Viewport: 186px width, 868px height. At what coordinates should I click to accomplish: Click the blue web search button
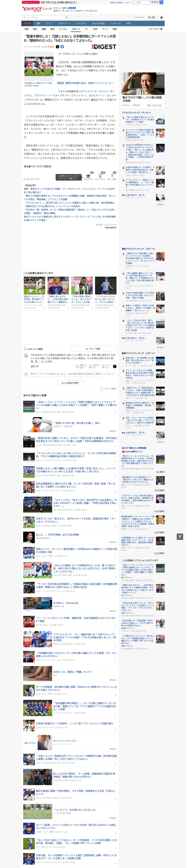coord(161,2)
